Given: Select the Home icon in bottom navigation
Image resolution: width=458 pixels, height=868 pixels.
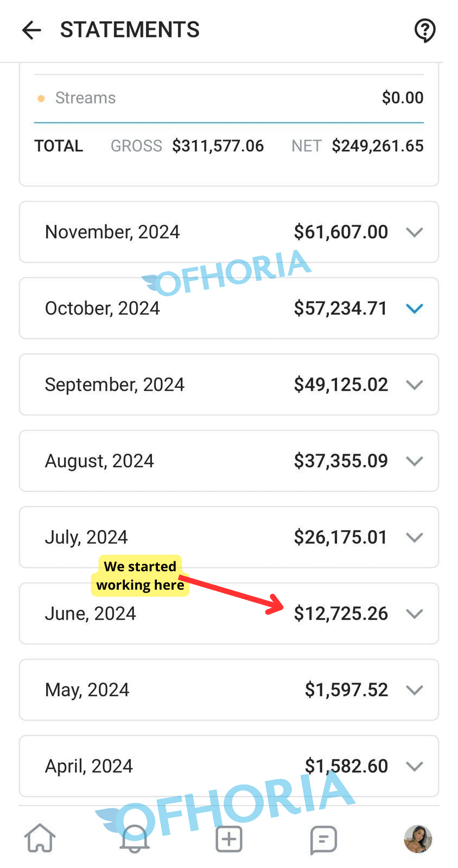Looking at the screenshot, I should point(40,838).
